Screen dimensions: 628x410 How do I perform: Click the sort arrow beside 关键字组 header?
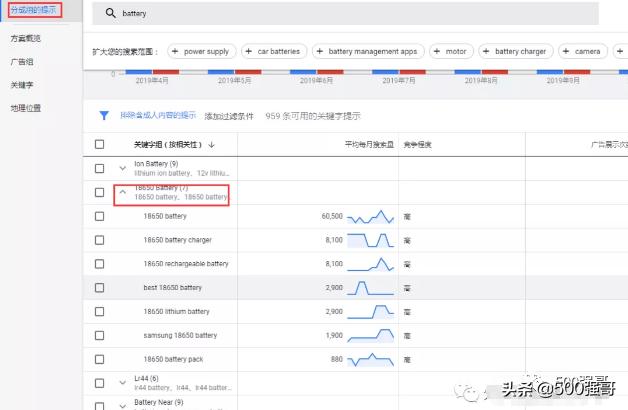point(211,145)
